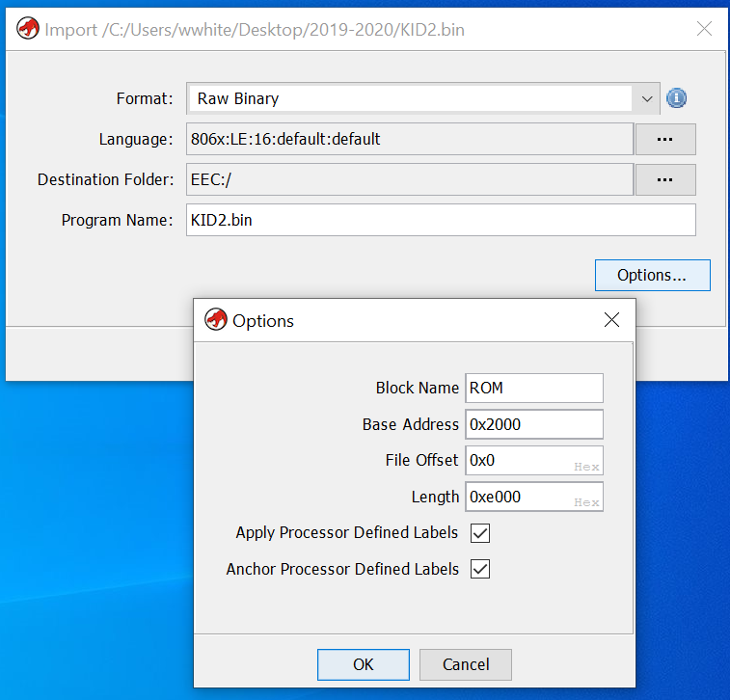Disable Anchor Processor Defined Labels checkbox

(x=479, y=569)
